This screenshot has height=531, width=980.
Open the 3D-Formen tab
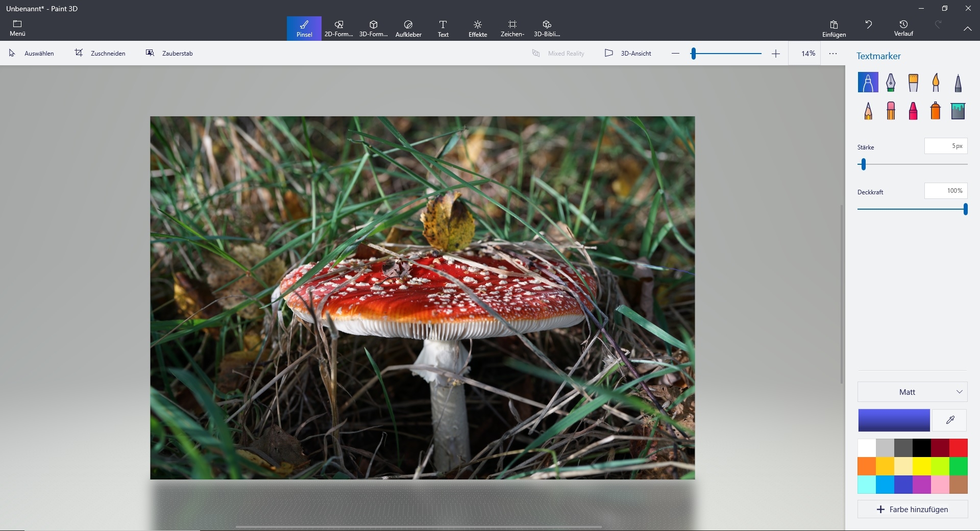pyautogui.click(x=374, y=29)
